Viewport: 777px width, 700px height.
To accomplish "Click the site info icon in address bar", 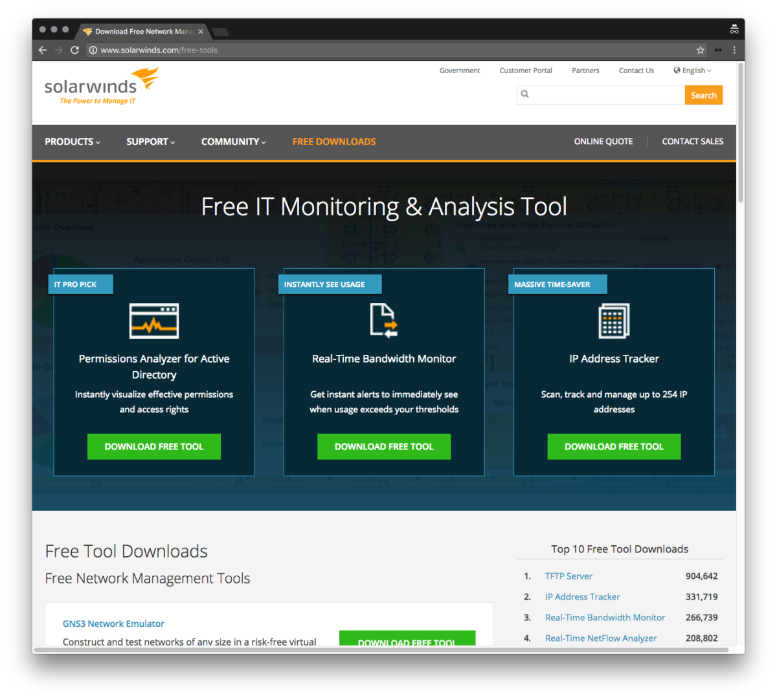I will (x=93, y=50).
